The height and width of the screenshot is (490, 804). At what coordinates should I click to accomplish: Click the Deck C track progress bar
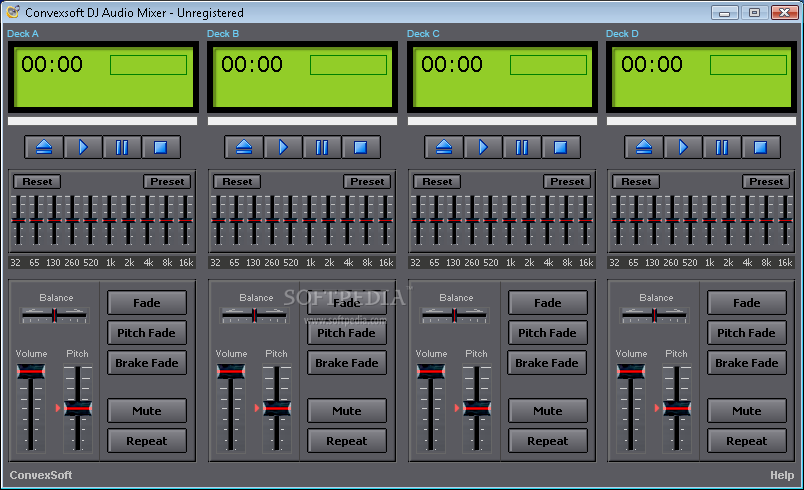502,121
